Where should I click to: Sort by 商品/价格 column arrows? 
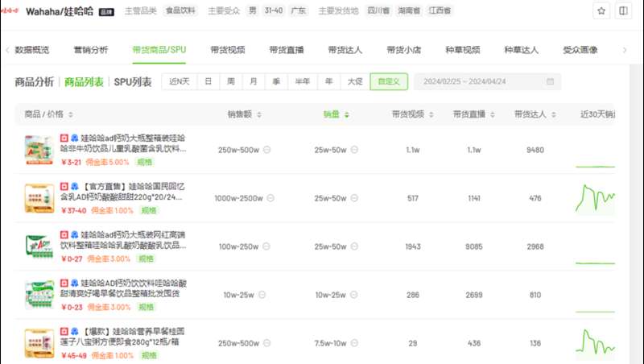[x=71, y=114]
